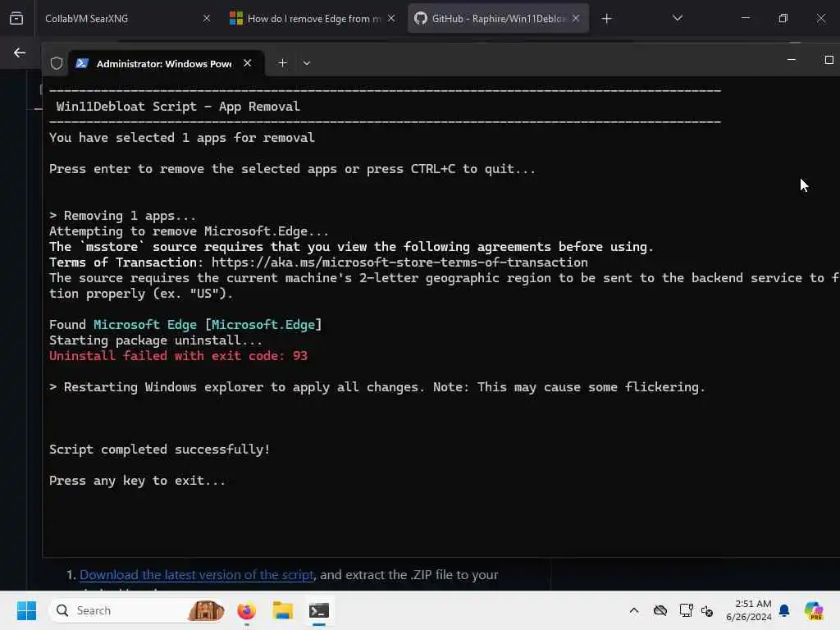Click the 'Press any key to exit...' line
The image size is (840, 630).
point(137,481)
